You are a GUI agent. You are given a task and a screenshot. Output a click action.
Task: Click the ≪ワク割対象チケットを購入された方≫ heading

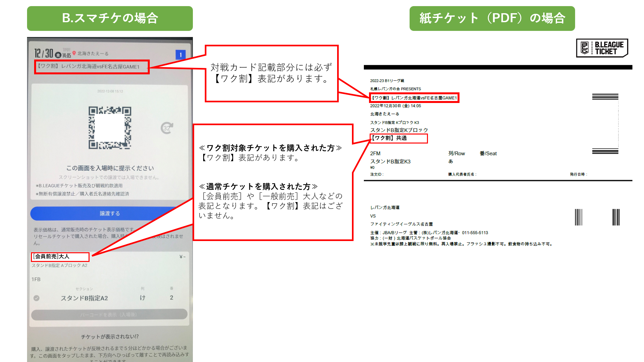270,148
